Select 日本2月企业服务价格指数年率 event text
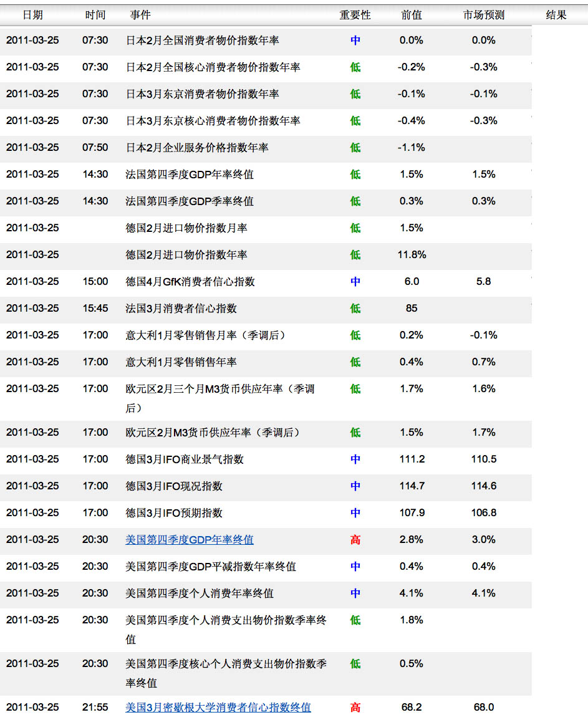Viewport: 588px width, 725px height. point(197,148)
